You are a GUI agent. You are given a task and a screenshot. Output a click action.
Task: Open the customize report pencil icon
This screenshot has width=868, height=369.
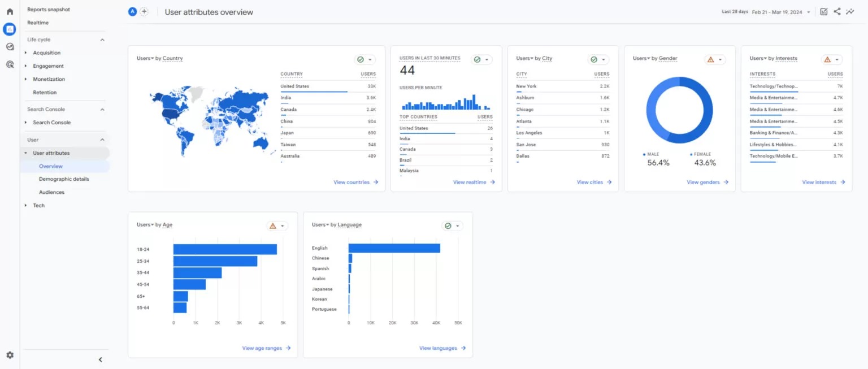click(x=824, y=12)
